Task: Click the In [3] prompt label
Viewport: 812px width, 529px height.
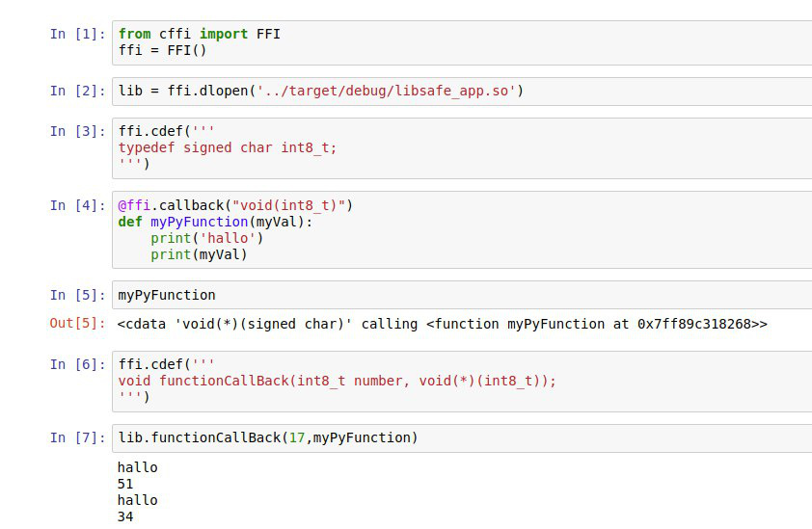Action: click(77, 131)
